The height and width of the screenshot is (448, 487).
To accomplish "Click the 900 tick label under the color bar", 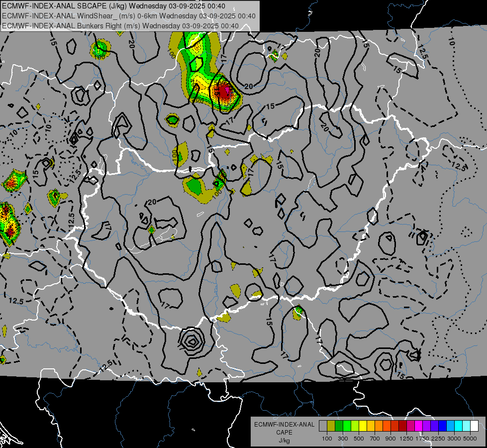I will (390, 439).
